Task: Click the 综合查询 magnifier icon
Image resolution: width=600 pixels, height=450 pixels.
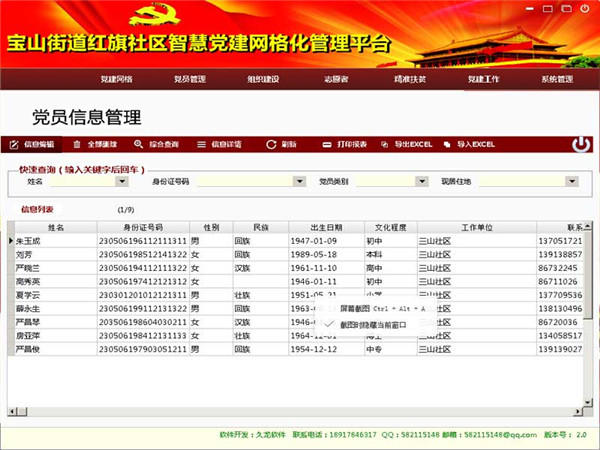Action: click(x=139, y=144)
